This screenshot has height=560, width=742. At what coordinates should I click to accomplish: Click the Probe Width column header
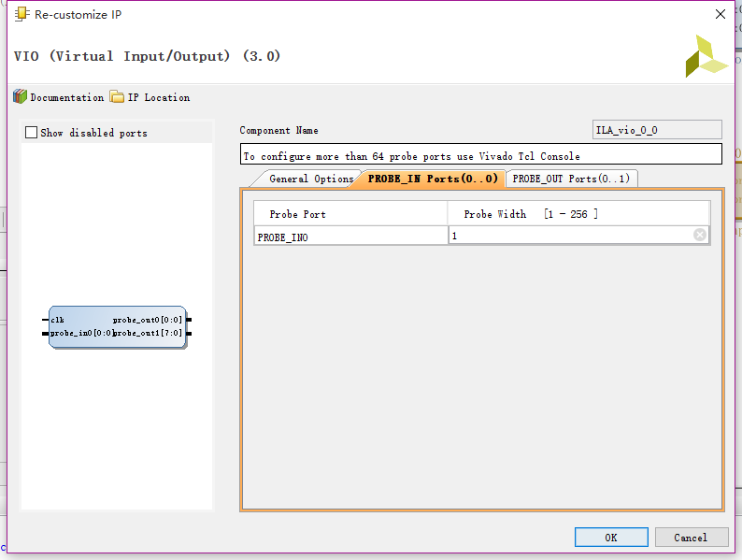(x=578, y=214)
